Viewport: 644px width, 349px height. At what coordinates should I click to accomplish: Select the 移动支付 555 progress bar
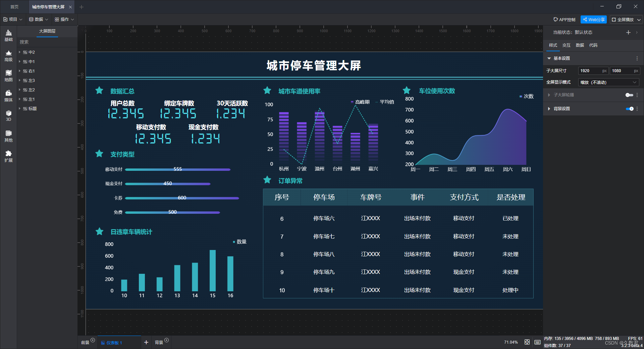pyautogui.click(x=178, y=169)
